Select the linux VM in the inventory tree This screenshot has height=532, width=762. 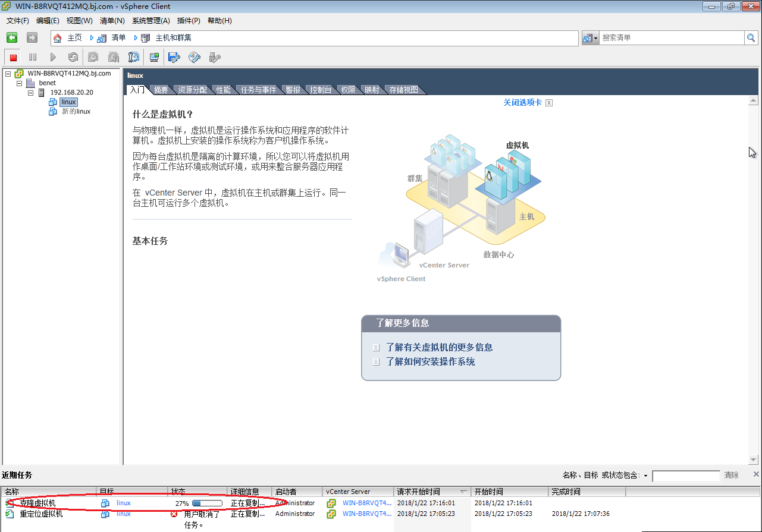tap(68, 102)
